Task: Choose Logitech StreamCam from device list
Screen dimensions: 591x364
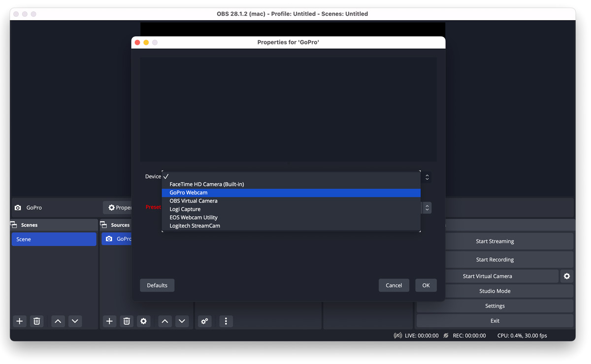Action: [195, 226]
